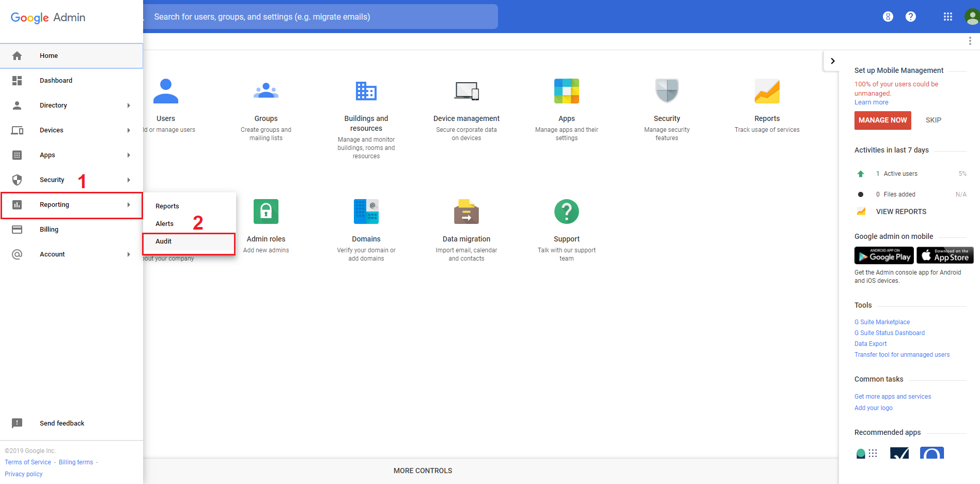The height and width of the screenshot is (484, 980).
Task: Expand the Account submenu arrow
Action: (x=129, y=254)
